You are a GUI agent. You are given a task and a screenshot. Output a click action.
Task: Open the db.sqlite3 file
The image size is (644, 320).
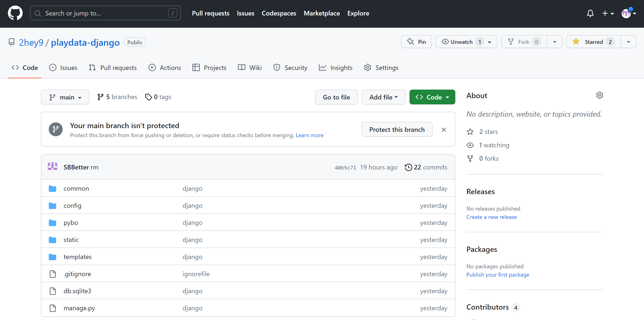point(77,291)
